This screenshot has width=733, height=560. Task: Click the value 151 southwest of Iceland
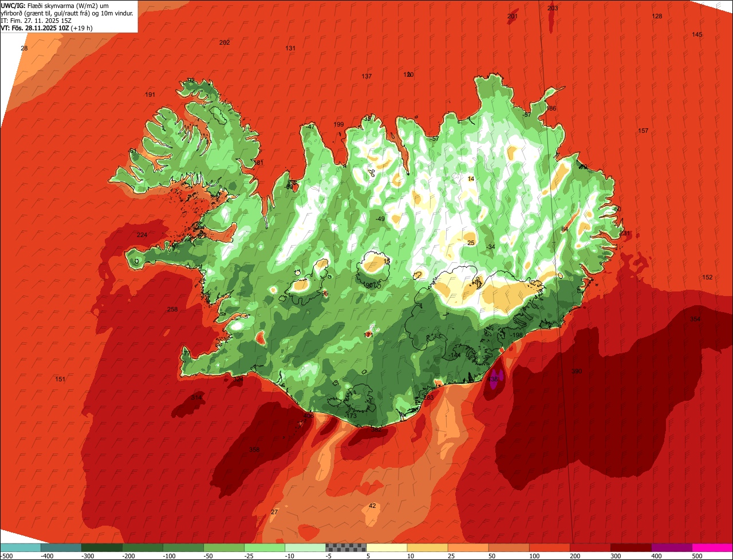(60, 380)
